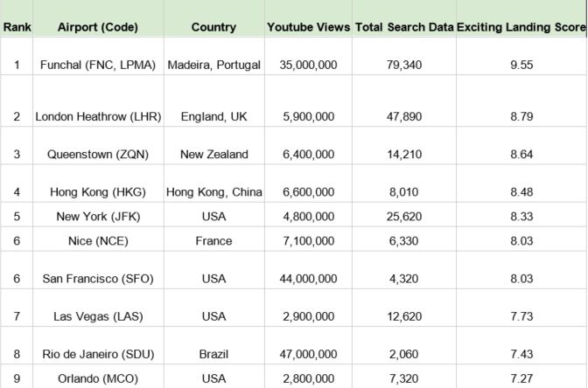Click the Total Search Data header
Viewport: 588px width, 388px height.
[403, 27]
